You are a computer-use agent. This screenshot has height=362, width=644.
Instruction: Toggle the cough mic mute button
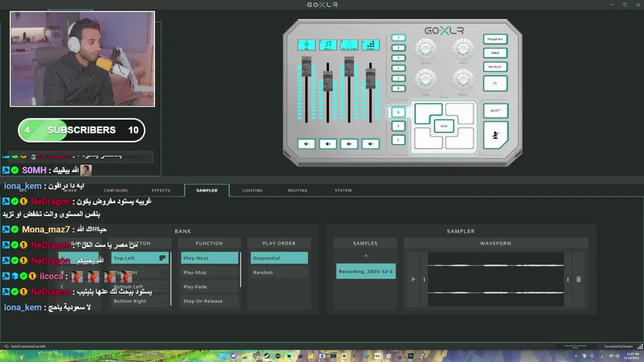[x=495, y=135]
